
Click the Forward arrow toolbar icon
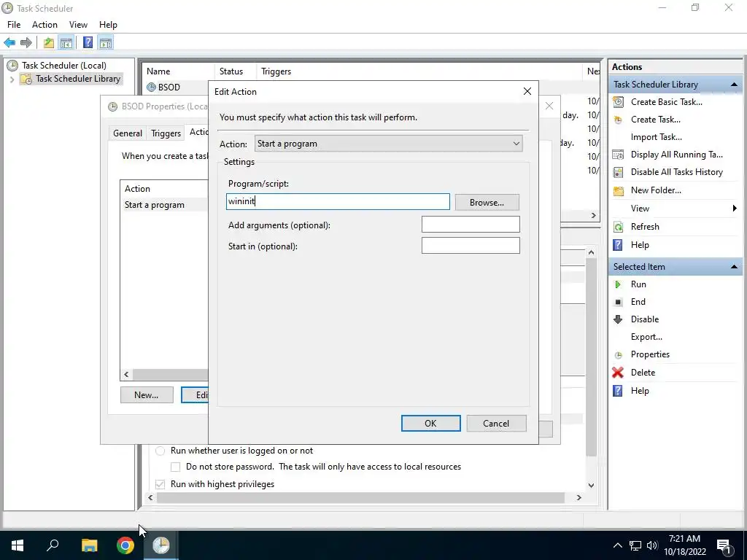(x=26, y=43)
